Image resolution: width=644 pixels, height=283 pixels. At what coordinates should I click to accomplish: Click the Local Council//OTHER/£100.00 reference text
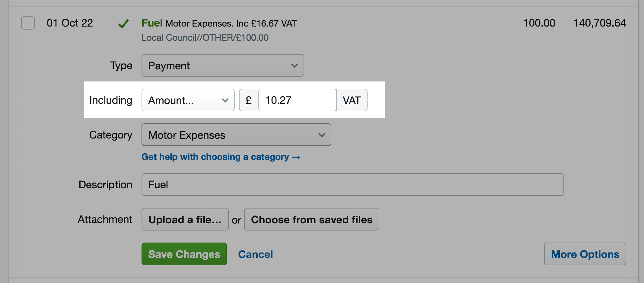click(205, 37)
